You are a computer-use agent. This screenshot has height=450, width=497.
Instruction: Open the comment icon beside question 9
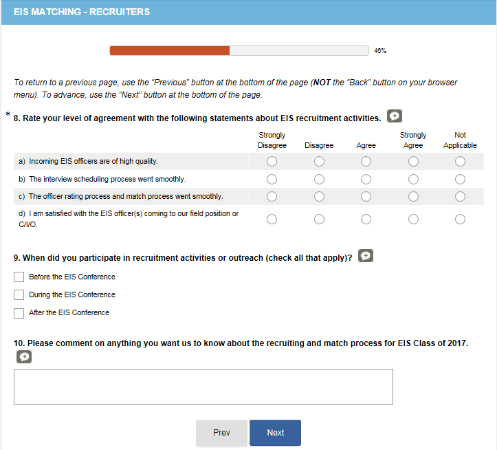(x=365, y=256)
